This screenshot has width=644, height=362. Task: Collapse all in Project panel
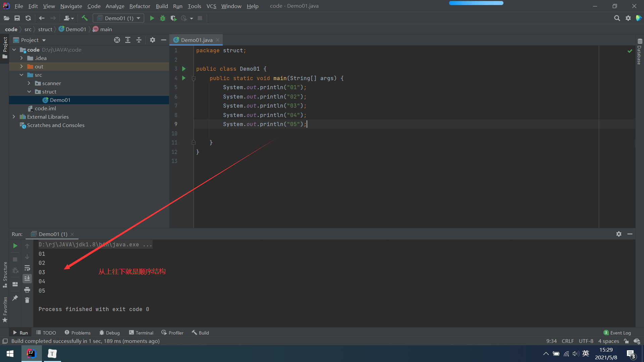[x=139, y=40]
